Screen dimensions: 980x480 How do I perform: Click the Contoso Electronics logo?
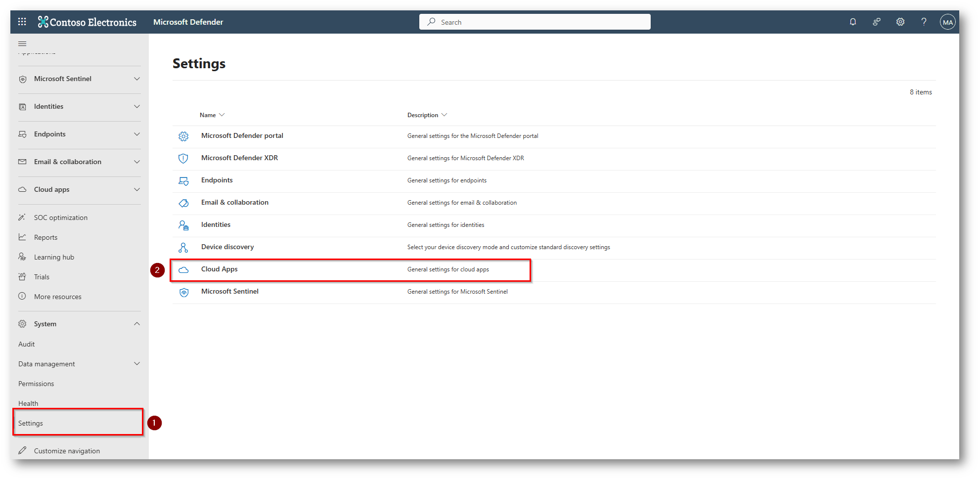(87, 22)
